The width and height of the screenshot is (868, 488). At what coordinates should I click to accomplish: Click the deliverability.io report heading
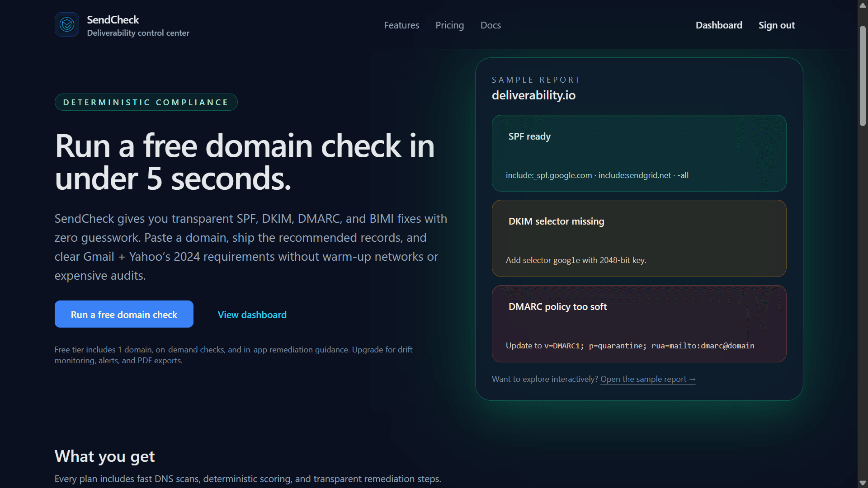tap(533, 95)
